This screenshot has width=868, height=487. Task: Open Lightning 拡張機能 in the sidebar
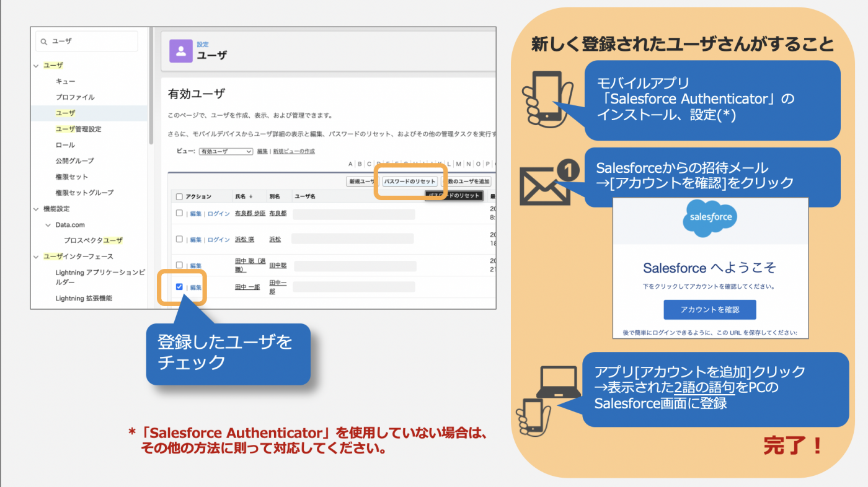(x=84, y=298)
